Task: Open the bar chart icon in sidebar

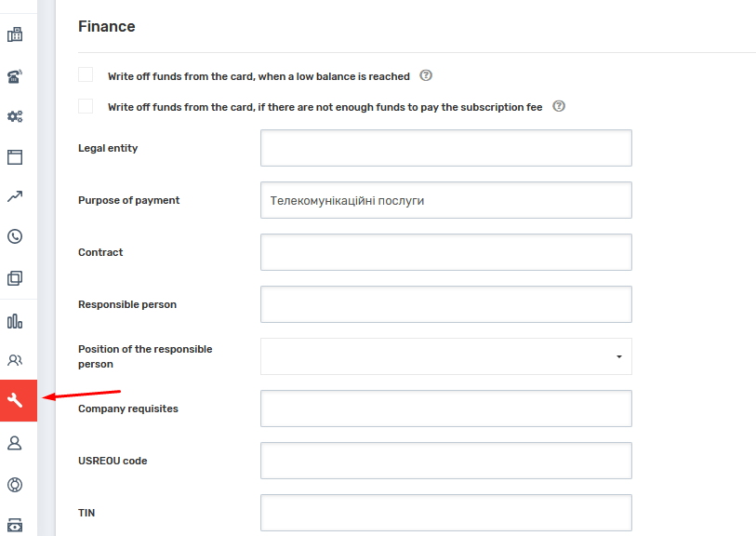Action: point(15,321)
